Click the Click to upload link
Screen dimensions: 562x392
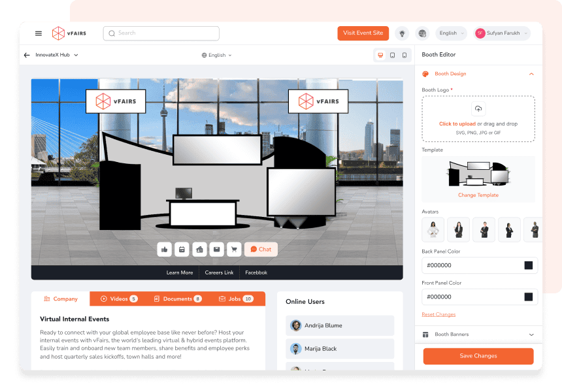point(457,124)
